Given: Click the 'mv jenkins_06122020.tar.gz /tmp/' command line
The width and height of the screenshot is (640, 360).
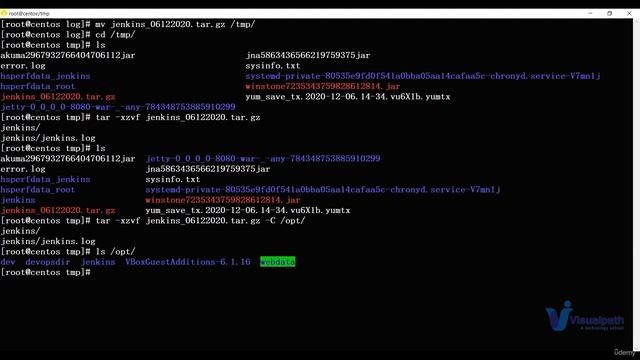Looking at the screenshot, I should [x=128, y=24].
